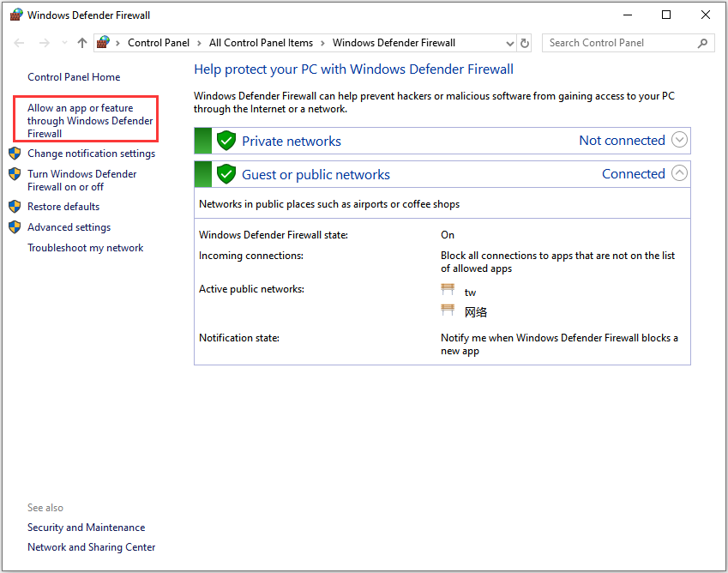Click the network icon beside tw
The image size is (728, 573).
point(448,290)
